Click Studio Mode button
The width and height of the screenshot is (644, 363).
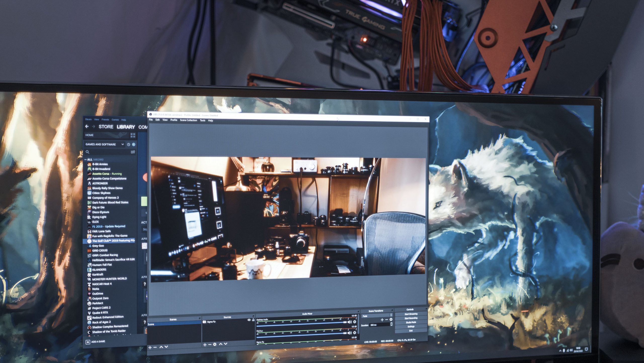point(411,322)
